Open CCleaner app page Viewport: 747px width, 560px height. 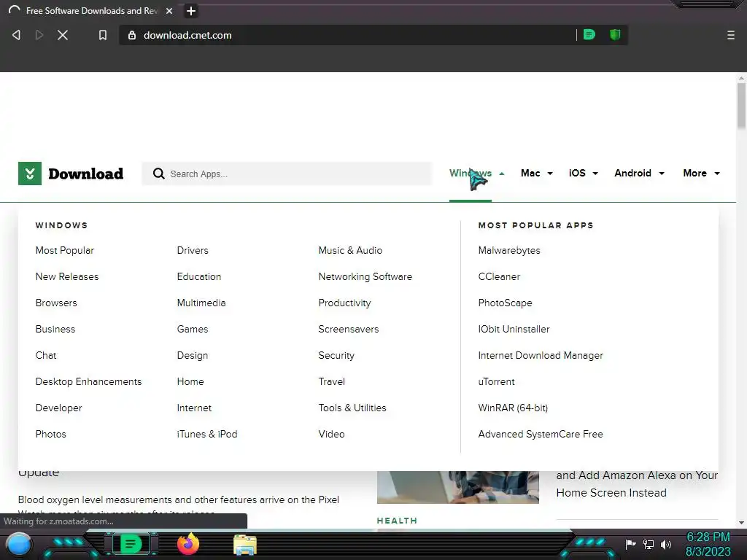[x=499, y=276]
